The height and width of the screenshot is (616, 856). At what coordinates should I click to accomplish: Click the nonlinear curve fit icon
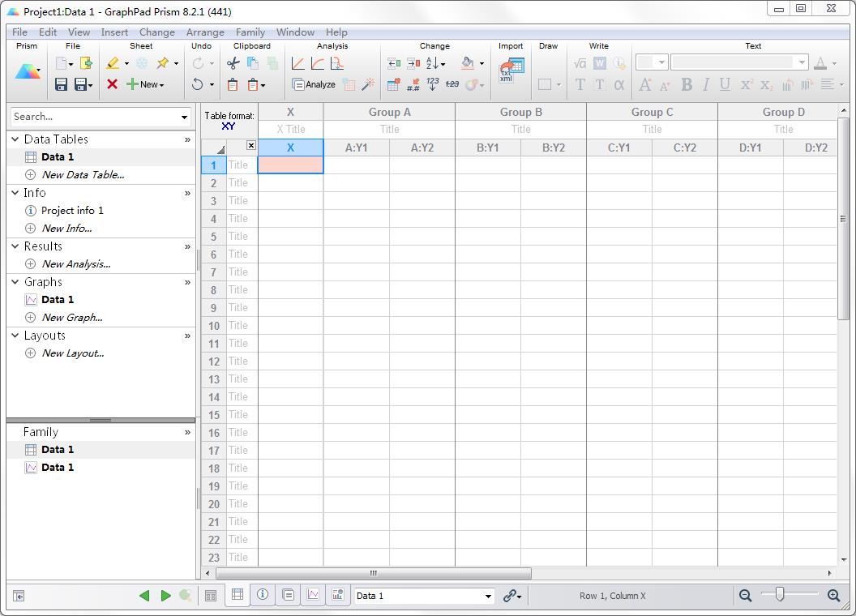pyautogui.click(x=317, y=63)
